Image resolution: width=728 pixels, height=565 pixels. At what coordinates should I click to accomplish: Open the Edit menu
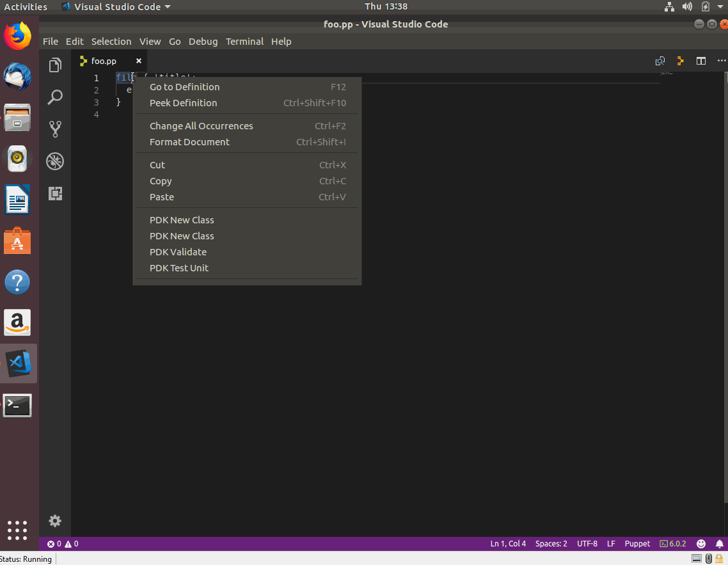(x=74, y=42)
